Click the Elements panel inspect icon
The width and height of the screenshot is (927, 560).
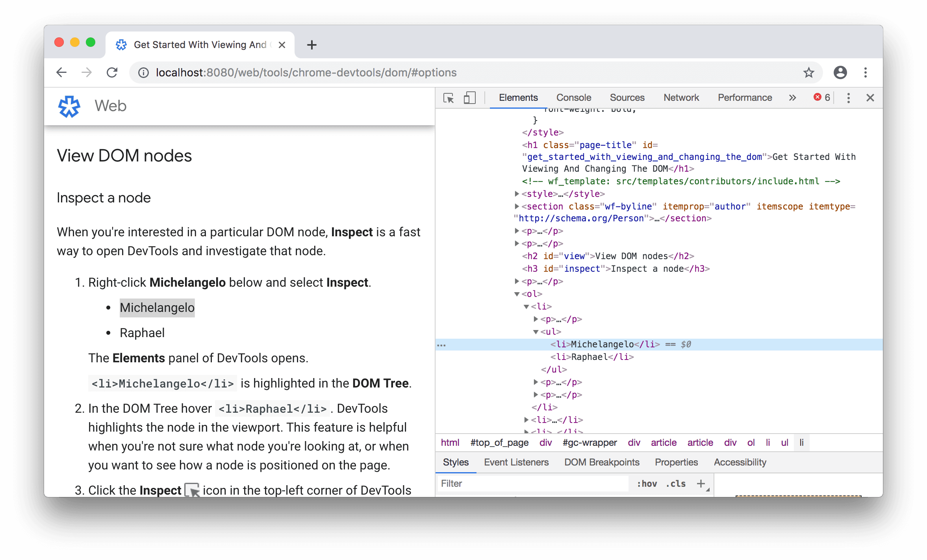[x=450, y=97]
